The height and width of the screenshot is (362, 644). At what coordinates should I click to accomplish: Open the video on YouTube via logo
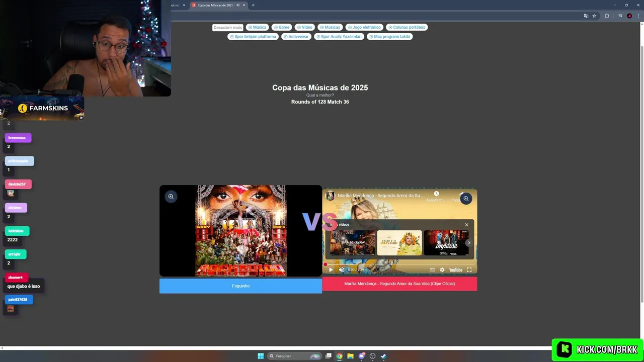coord(456,270)
